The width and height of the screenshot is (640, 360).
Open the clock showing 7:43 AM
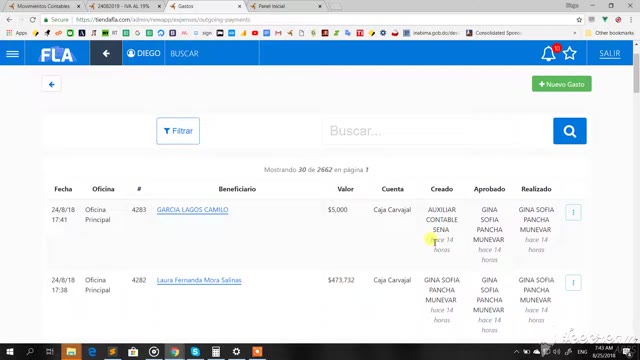point(604,351)
